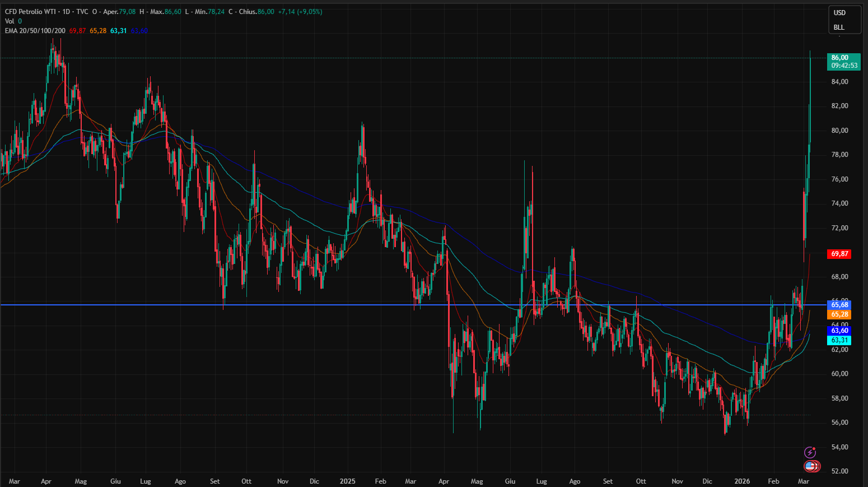Viewport: 868px width, 487px height.
Task: Click the 62,00 price axis label
Action: tap(839, 350)
